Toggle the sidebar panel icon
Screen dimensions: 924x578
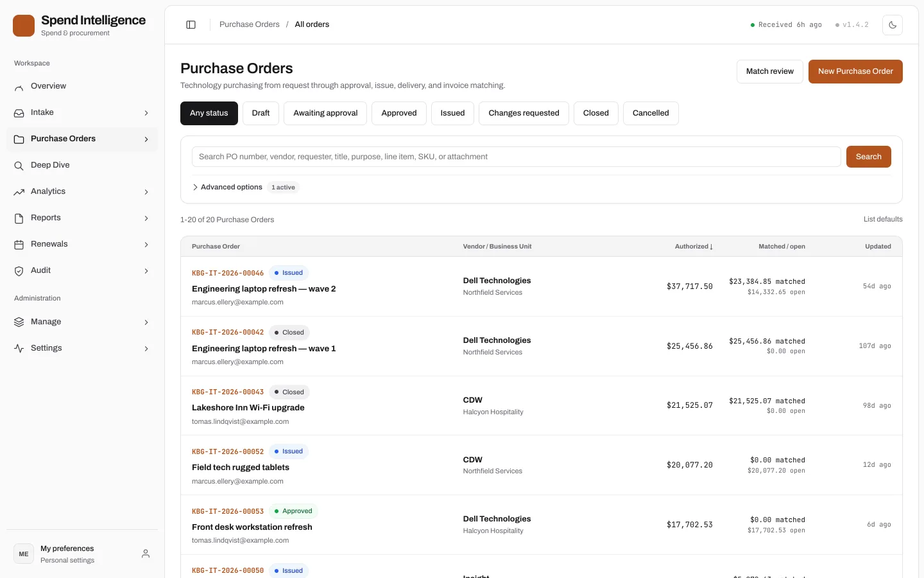[x=191, y=24]
